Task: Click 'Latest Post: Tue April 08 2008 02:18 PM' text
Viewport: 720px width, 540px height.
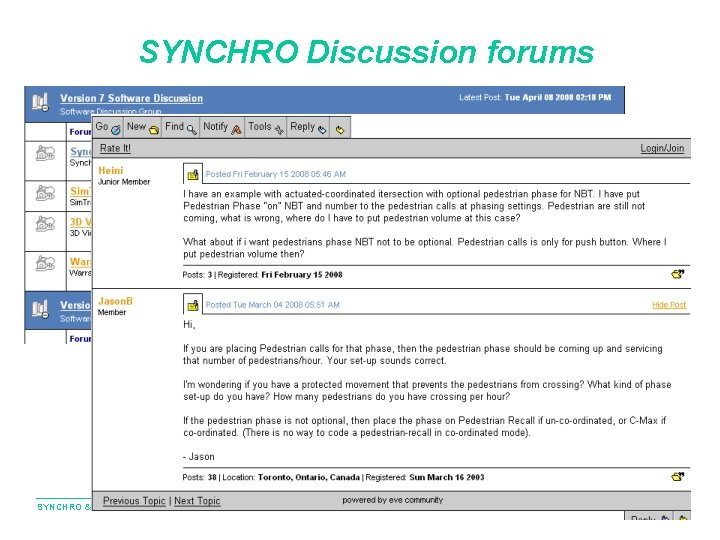Action: pyautogui.click(x=535, y=97)
